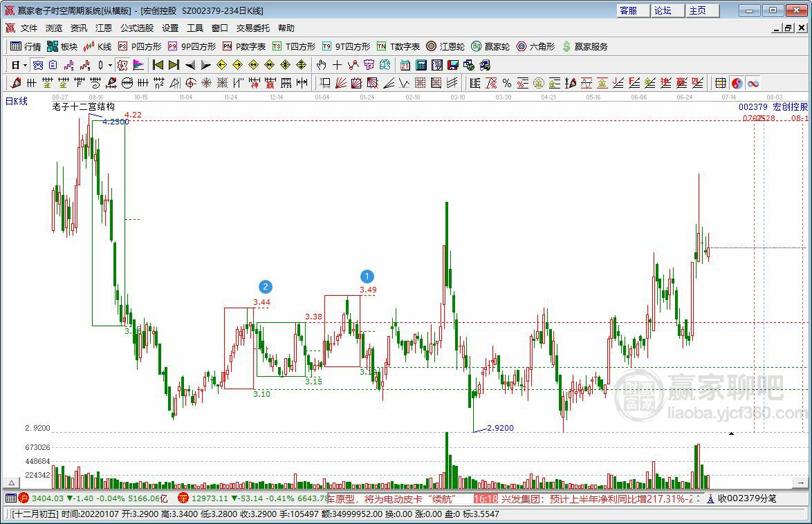Open the 江恩 menu
The image size is (812, 524).
tap(104, 28)
